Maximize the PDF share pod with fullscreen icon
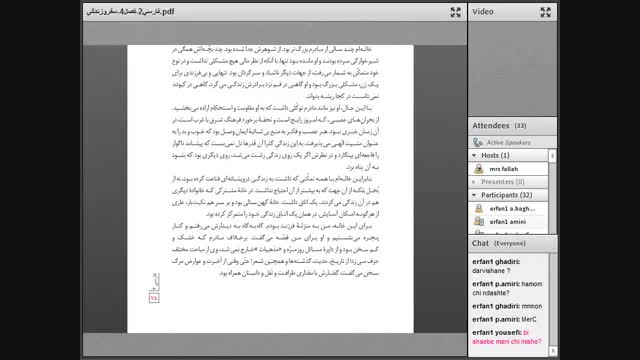The width and height of the screenshot is (640, 360). click(456, 12)
